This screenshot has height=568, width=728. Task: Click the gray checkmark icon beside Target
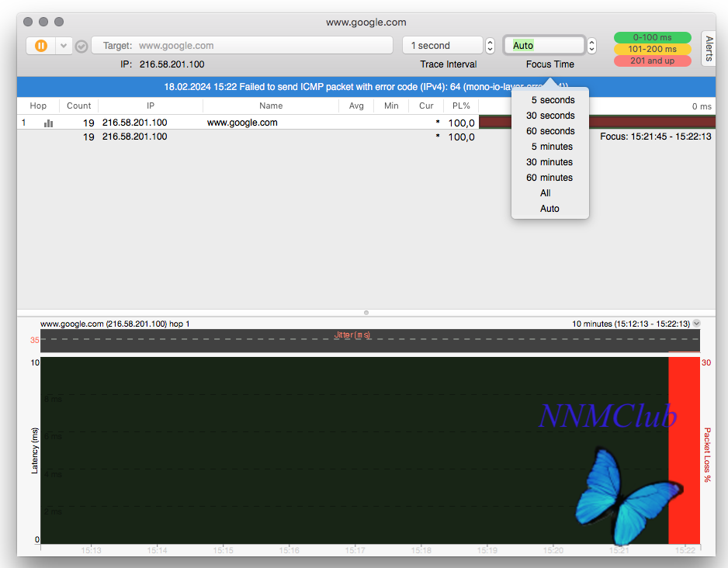[81, 47]
